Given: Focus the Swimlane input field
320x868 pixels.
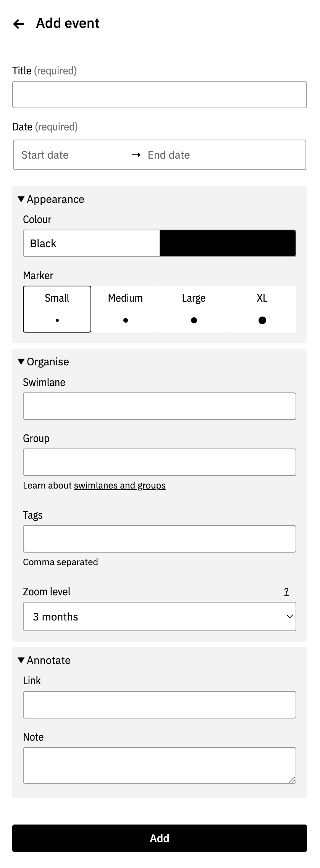Looking at the screenshot, I should pos(160,406).
